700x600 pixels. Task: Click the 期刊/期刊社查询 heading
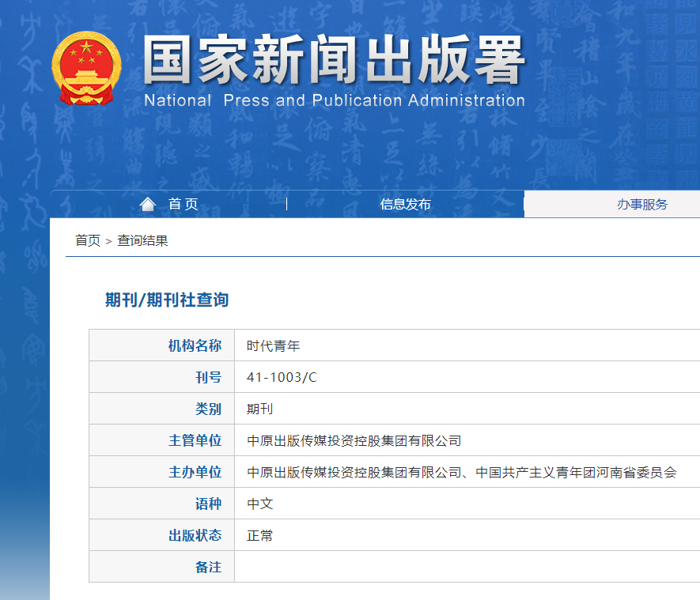[x=167, y=300]
